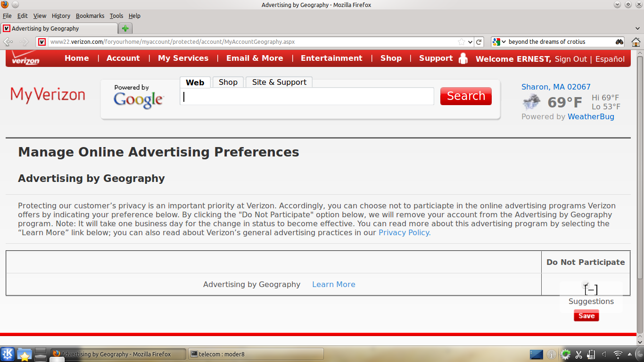Open a new tab with the plus icon
This screenshot has height=362, width=644.
[125, 28]
